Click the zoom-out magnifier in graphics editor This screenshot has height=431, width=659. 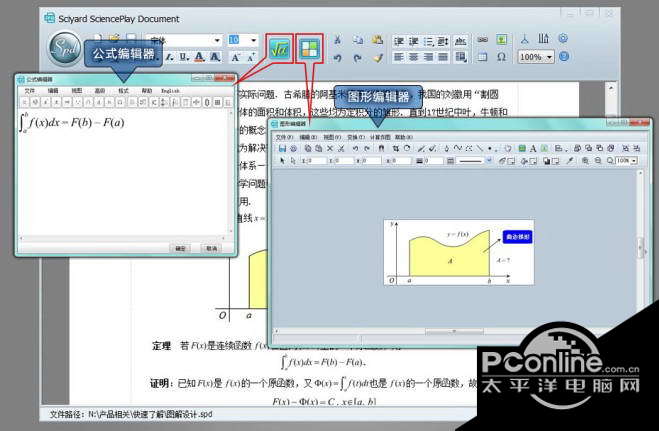tap(598, 160)
